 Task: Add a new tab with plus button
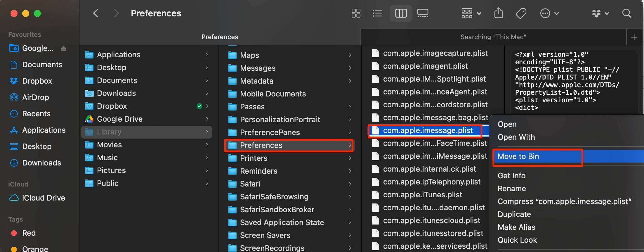coord(634,37)
